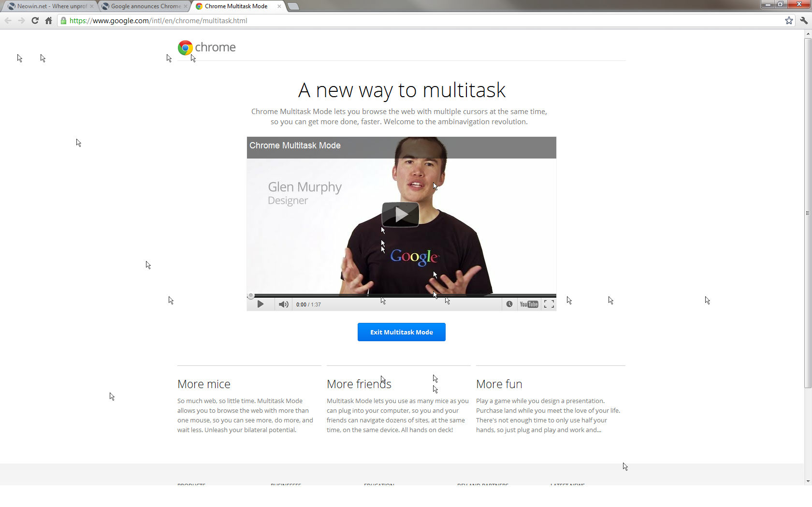Click the Chrome Multitask Mode video title
Screen dimensions: 812x507
pos(295,145)
